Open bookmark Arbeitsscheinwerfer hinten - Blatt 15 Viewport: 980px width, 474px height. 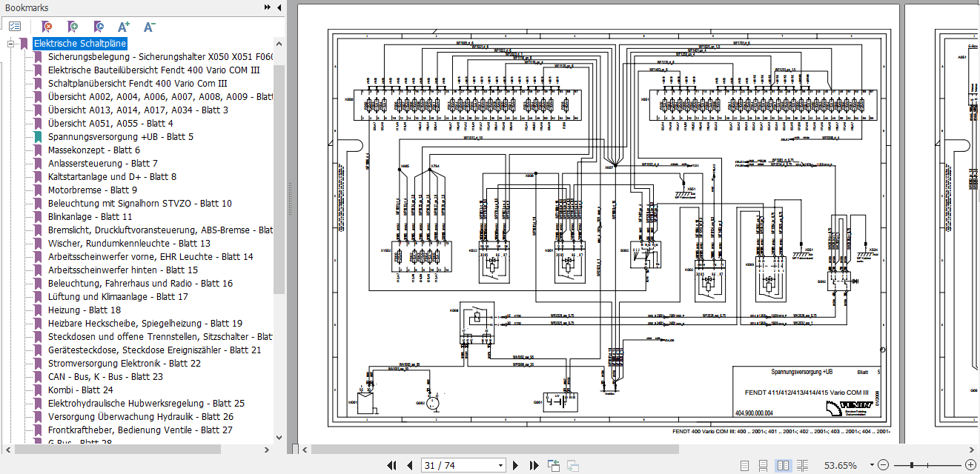pos(122,270)
